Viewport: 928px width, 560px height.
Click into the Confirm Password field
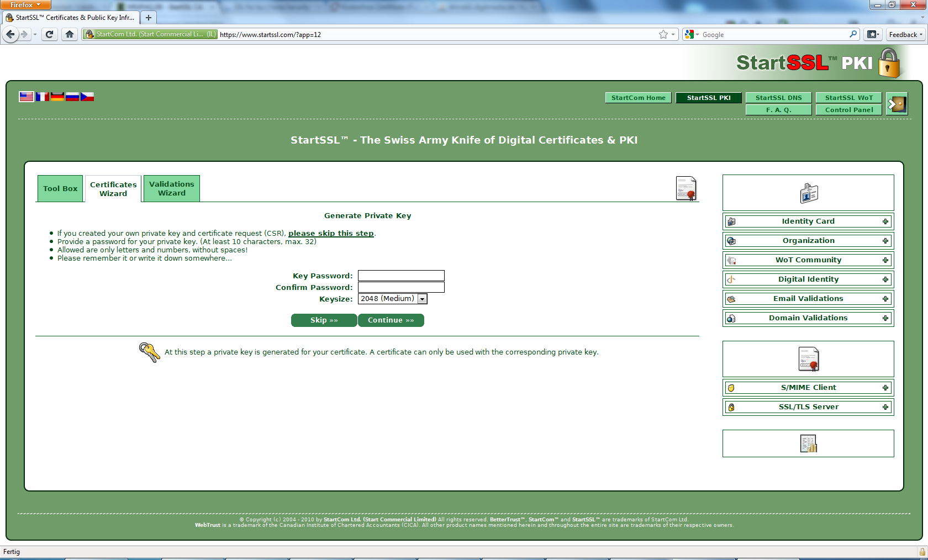point(401,287)
